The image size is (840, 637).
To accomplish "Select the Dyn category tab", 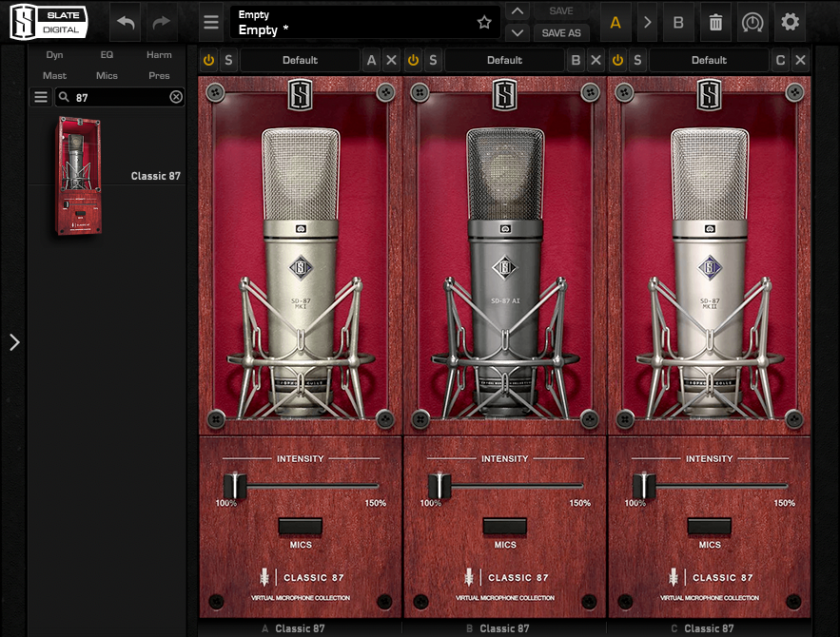I will 54,55.
